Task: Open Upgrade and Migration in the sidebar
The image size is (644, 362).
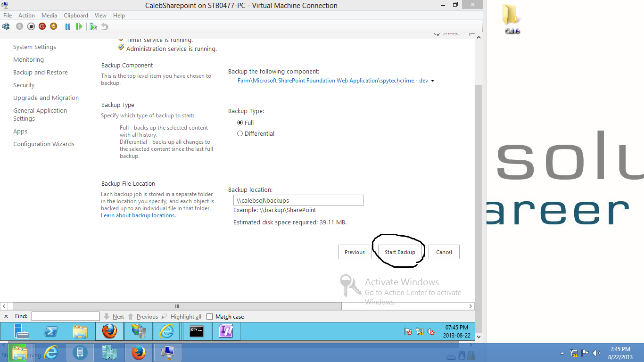Action: point(46,98)
